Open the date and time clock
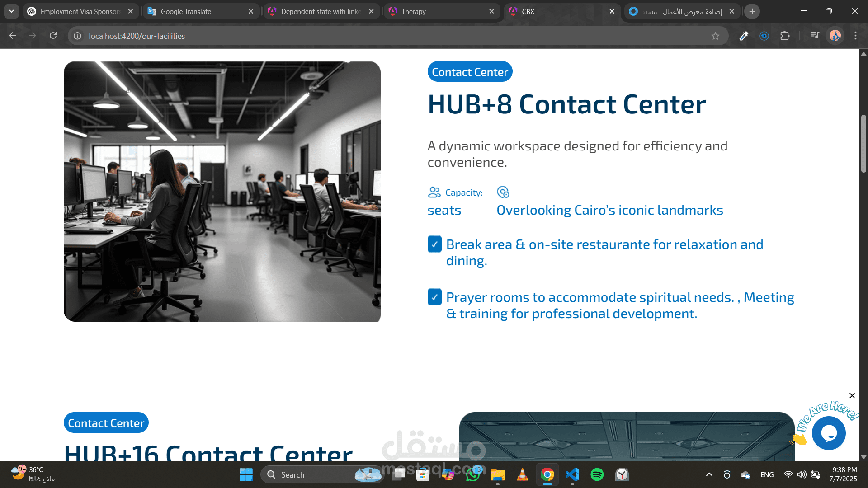Image resolution: width=868 pixels, height=488 pixels. pyautogui.click(x=843, y=474)
